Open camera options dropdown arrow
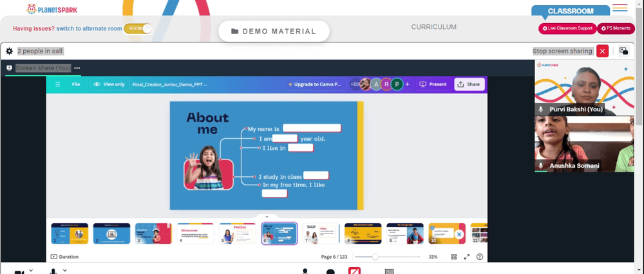The height and width of the screenshot is (274, 644). coord(31,270)
